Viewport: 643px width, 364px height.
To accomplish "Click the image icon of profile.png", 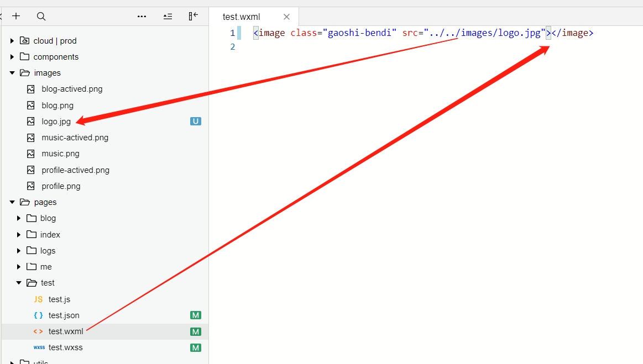I will click(x=31, y=186).
